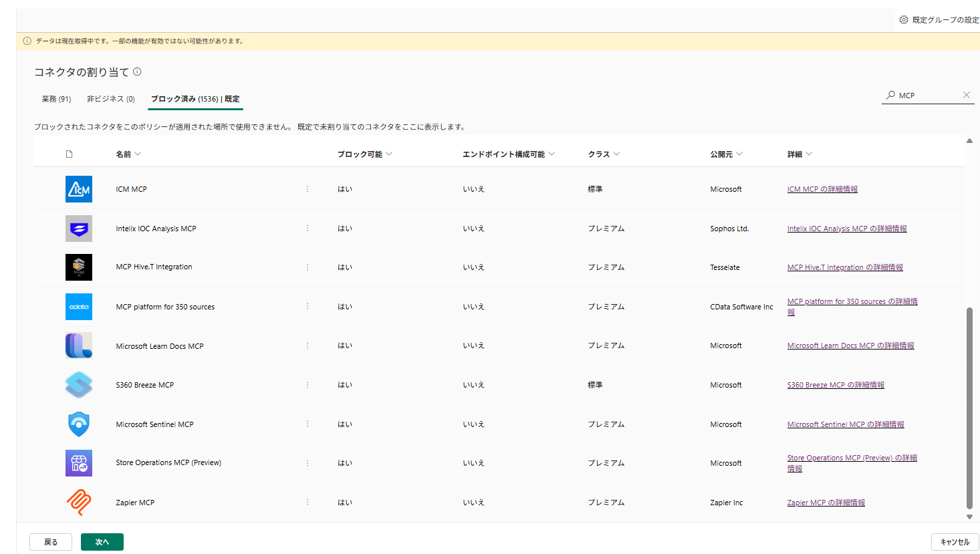Open more options for S360 Breeze MCP
980x554 pixels.
[x=308, y=385]
